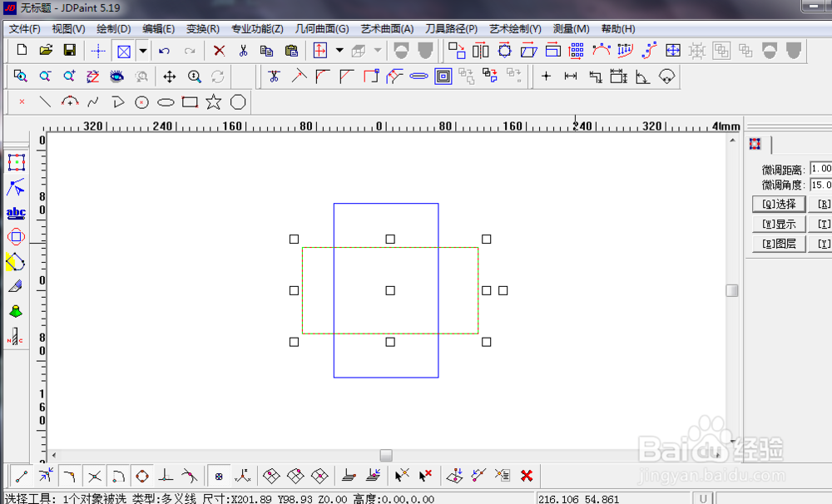Open the 视图(V) menu

[x=68, y=28]
